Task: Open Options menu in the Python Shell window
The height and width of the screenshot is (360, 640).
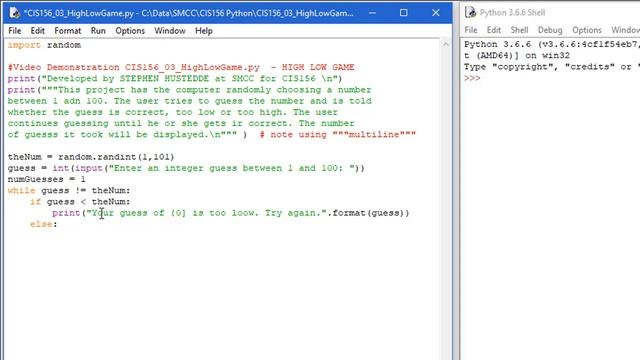Action: coord(587,30)
